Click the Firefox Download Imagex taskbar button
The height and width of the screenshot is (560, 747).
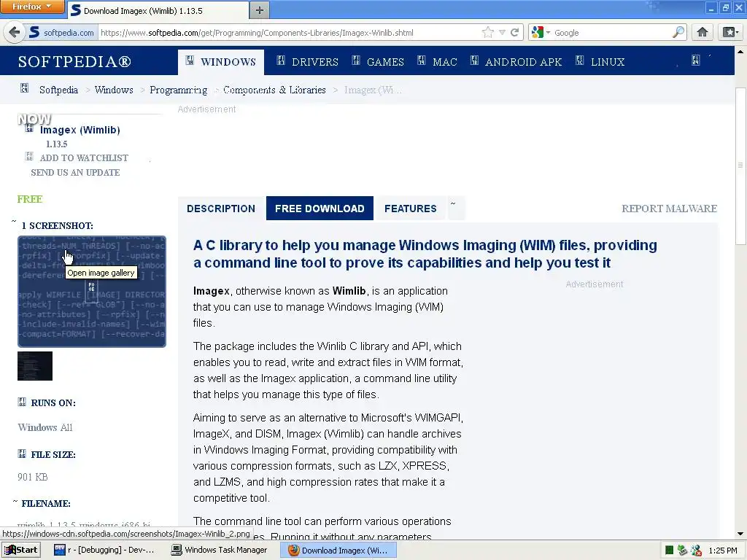click(x=338, y=550)
